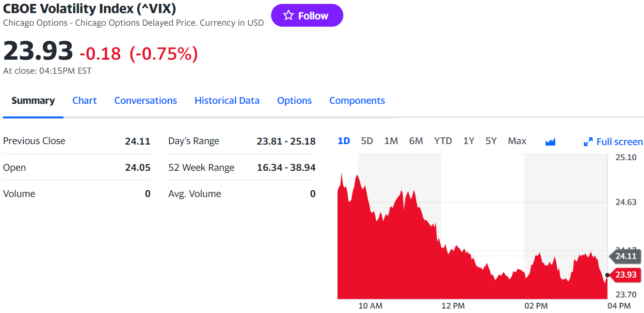Viewport: 644px width, 313px height.
Task: Click the 24.11 previous close chart marker
Action: pos(625,256)
